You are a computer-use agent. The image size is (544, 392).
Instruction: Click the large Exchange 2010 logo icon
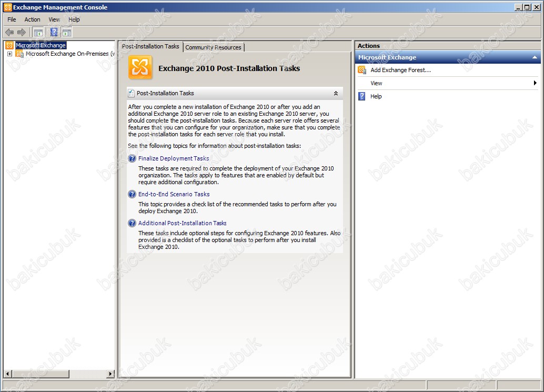[140, 67]
